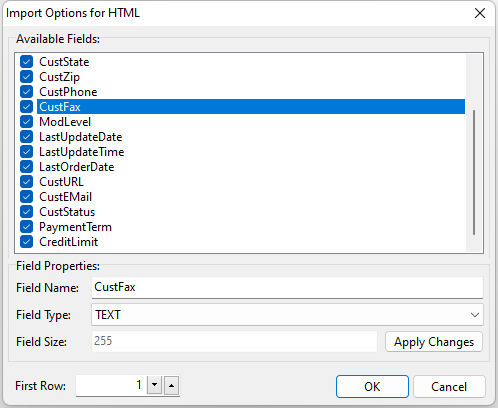
Task: Select the CustZip field name
Action: [59, 77]
